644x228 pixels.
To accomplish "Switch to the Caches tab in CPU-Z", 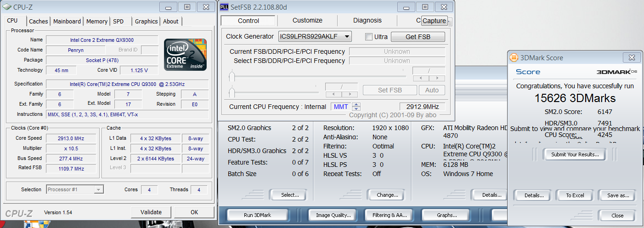I will pos(39,21).
